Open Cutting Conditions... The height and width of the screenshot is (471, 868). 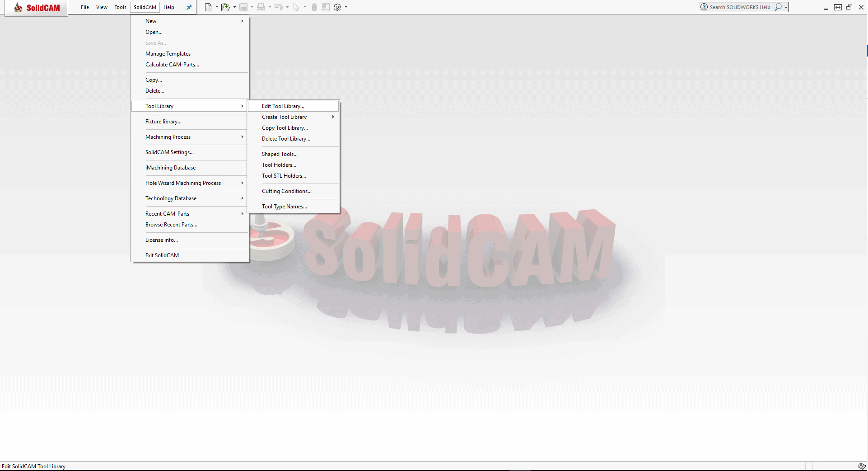click(x=294, y=191)
